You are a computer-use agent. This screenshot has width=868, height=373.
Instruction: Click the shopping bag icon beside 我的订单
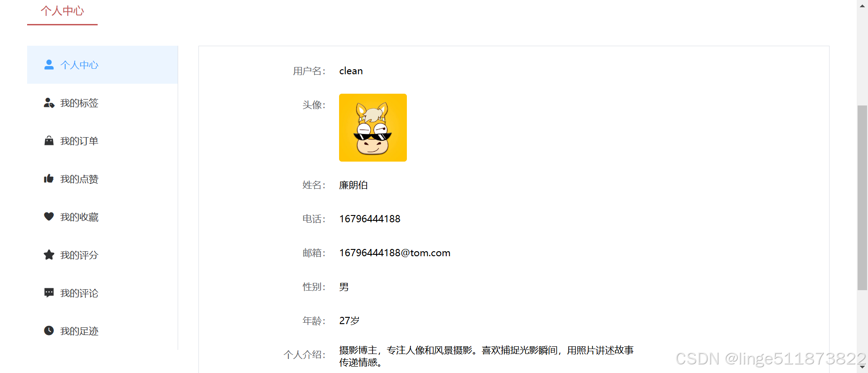tap(49, 141)
